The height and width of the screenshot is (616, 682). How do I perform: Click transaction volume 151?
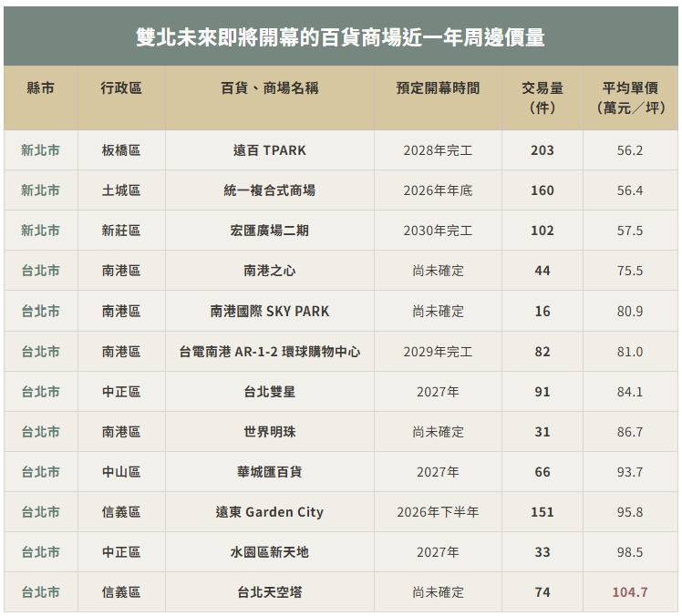pos(542,512)
